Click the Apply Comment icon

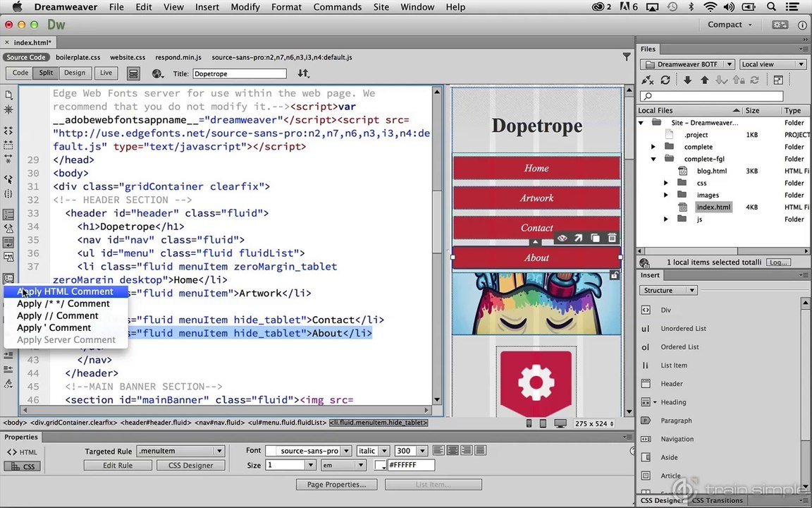(x=8, y=279)
